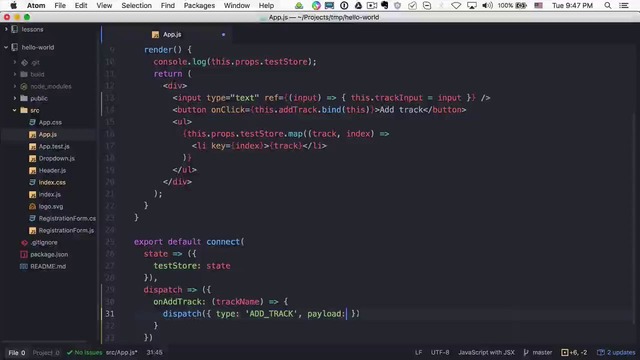Open the Packages menu

pos(199,5)
